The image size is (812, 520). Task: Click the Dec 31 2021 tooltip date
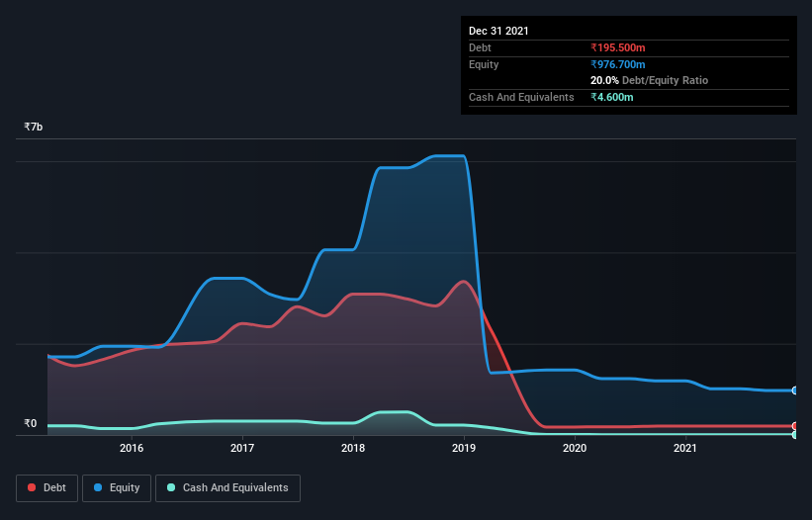click(x=498, y=31)
